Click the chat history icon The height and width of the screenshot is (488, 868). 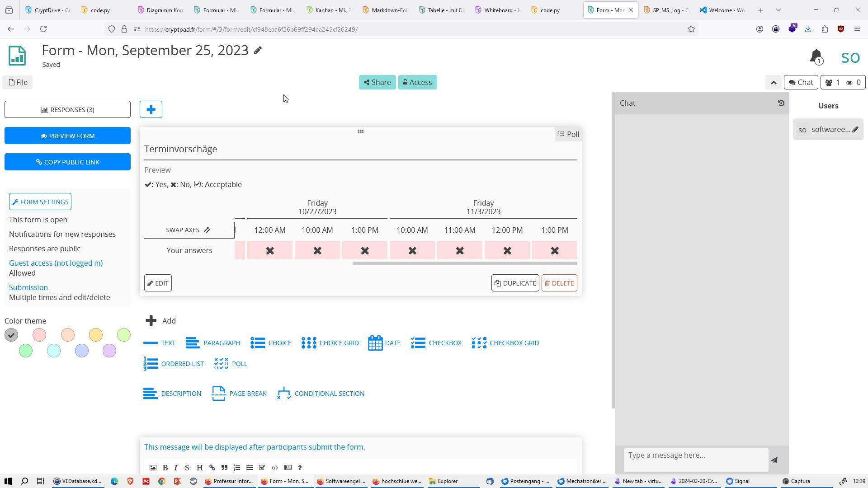point(781,103)
